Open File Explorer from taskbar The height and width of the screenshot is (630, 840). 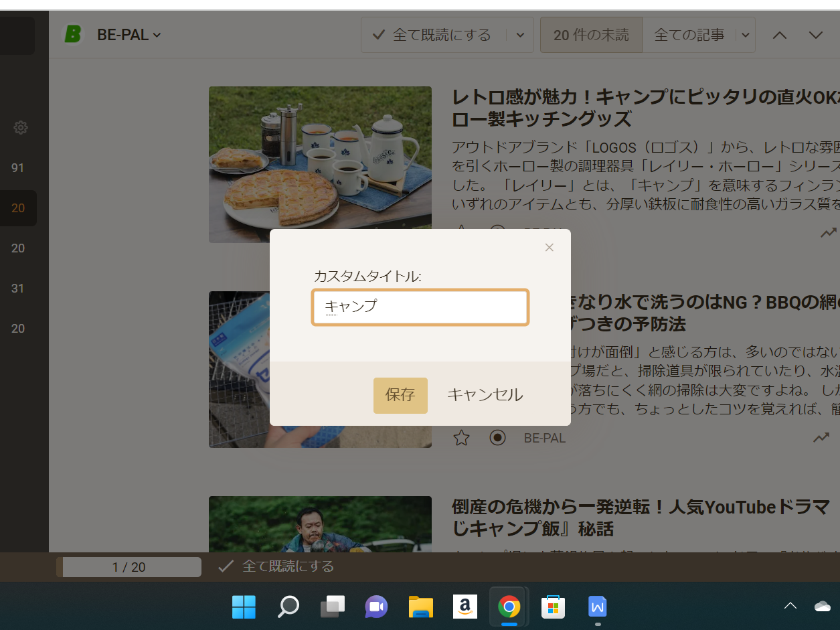click(421, 607)
